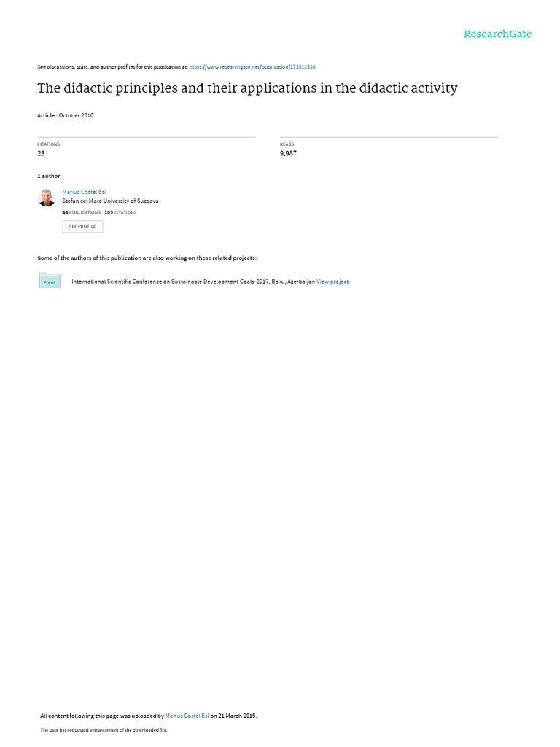Click the International Scientific Conference project title
The height and width of the screenshot is (747, 560).
pos(192,282)
